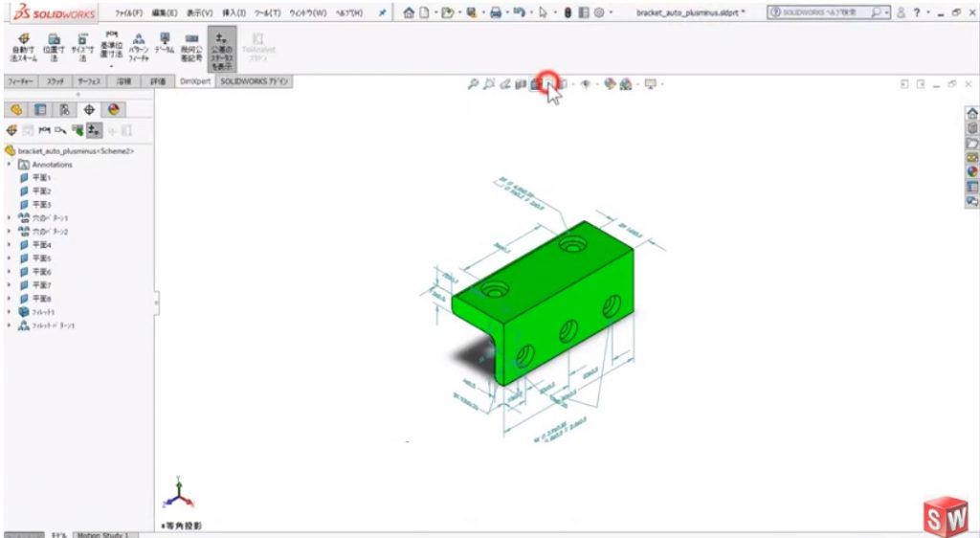Expand the 平面4 tree item arrow
The width and height of the screenshot is (980, 538).
click(x=10, y=245)
